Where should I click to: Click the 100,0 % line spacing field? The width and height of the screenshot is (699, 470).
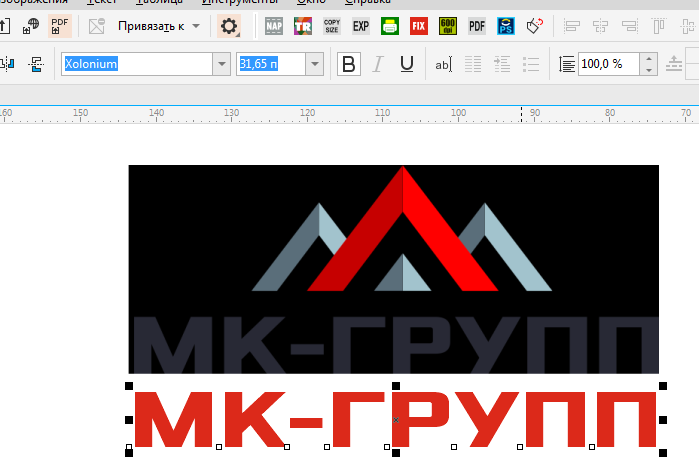tap(609, 64)
